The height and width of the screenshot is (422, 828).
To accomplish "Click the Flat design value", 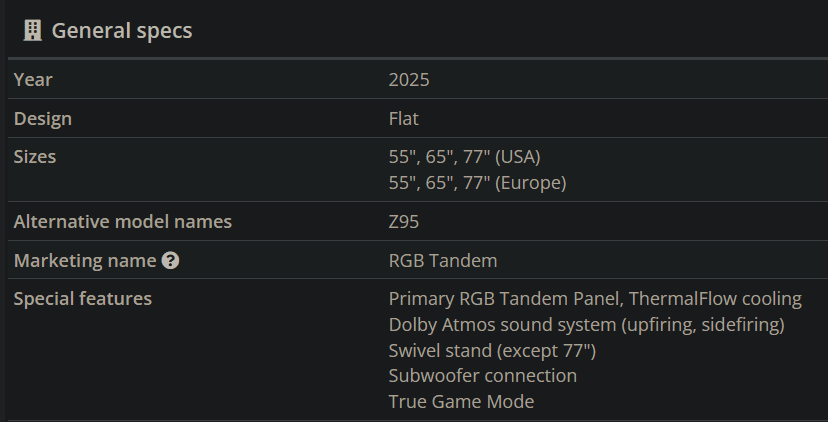I will [404, 118].
